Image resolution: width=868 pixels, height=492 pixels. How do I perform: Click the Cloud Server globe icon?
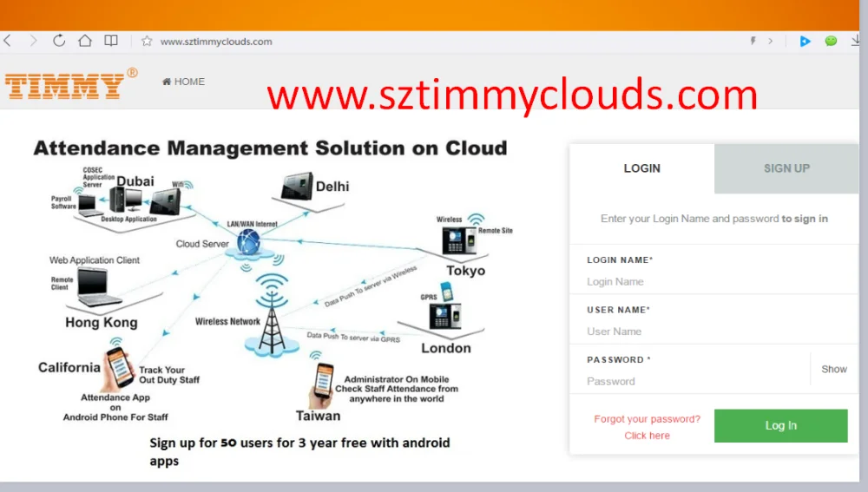pyautogui.click(x=248, y=241)
